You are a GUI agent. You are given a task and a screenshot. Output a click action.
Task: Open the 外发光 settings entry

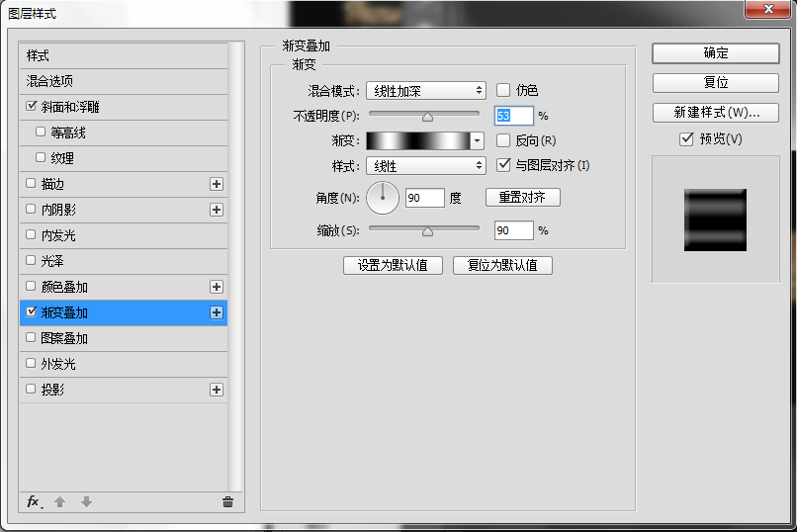click(58, 364)
